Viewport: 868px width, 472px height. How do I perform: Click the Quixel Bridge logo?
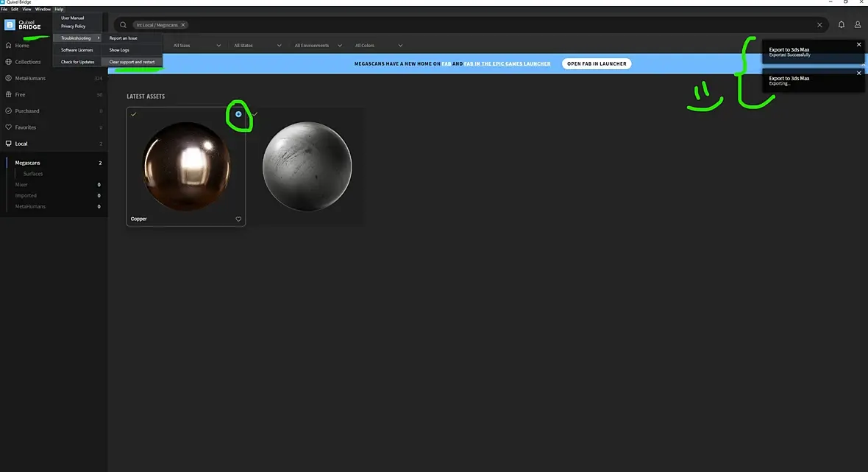tap(23, 25)
